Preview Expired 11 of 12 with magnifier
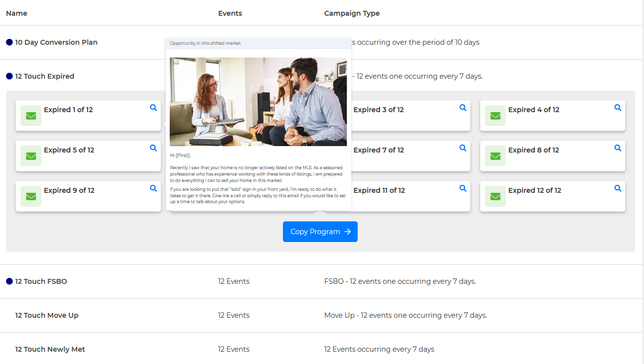The height and width of the screenshot is (364, 644). point(463,188)
